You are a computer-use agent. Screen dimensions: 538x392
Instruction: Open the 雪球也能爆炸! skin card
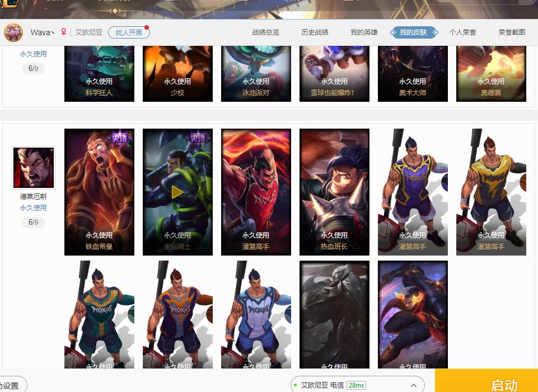pyautogui.click(x=334, y=74)
